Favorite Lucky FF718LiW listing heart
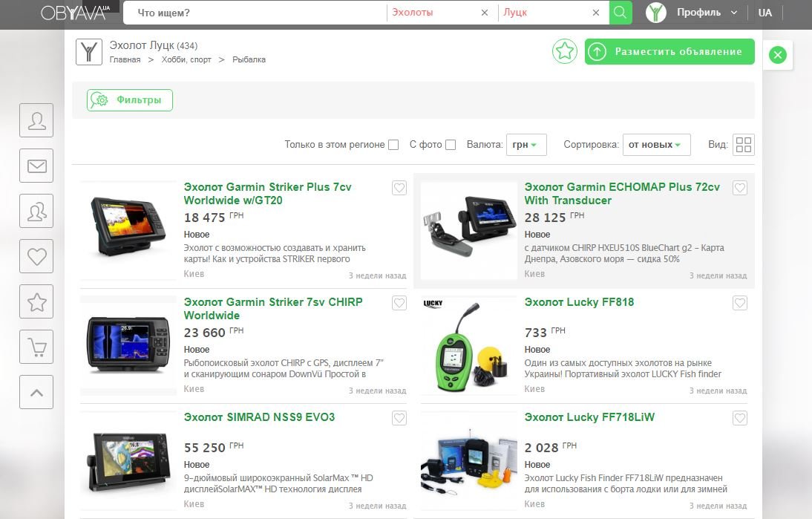Viewport: 812px width, 519px height. 740,418
